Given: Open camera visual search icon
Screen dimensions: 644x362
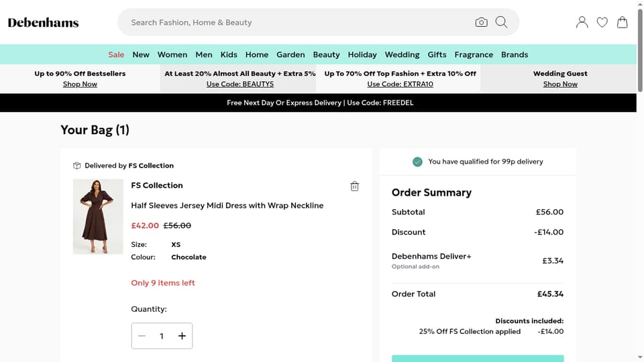Looking at the screenshot, I should pos(482,22).
